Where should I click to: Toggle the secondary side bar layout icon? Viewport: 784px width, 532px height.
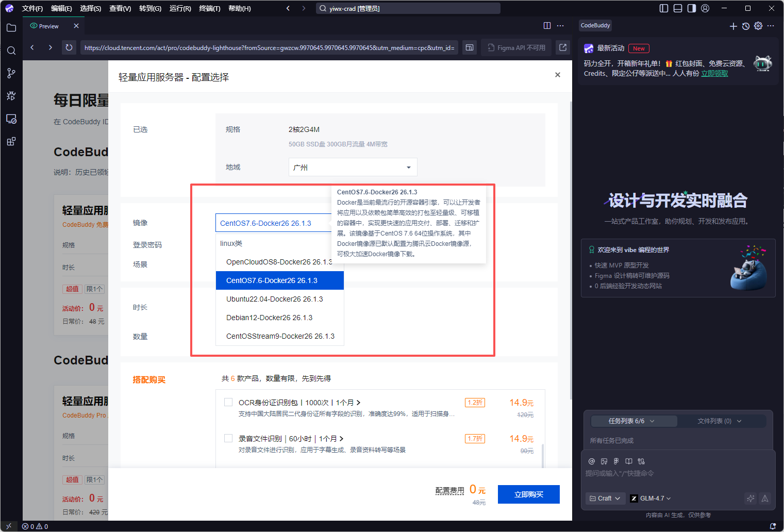pos(691,8)
